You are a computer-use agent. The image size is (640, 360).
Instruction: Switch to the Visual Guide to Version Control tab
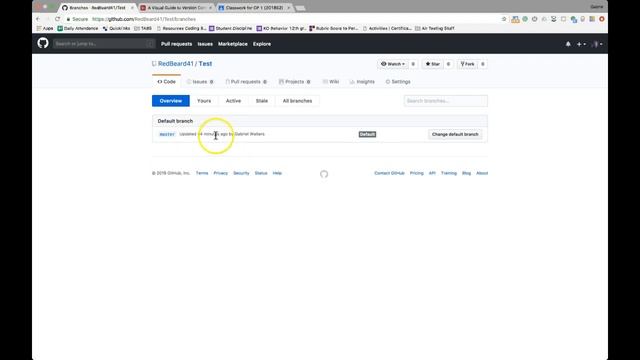[176, 8]
